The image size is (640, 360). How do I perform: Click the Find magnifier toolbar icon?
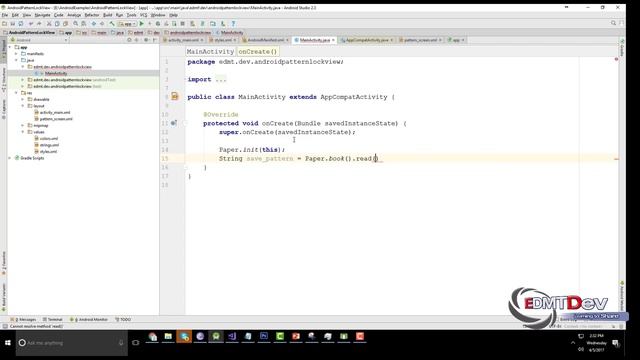pyautogui.click(x=76, y=24)
